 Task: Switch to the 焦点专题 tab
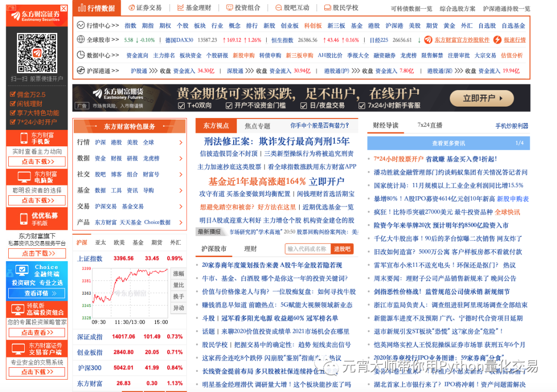point(257,126)
